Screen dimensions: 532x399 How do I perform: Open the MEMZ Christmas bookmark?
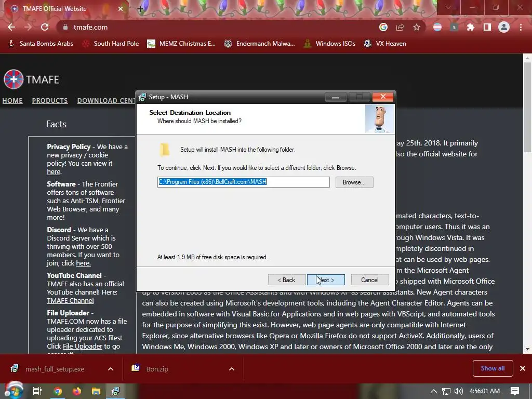coord(181,44)
